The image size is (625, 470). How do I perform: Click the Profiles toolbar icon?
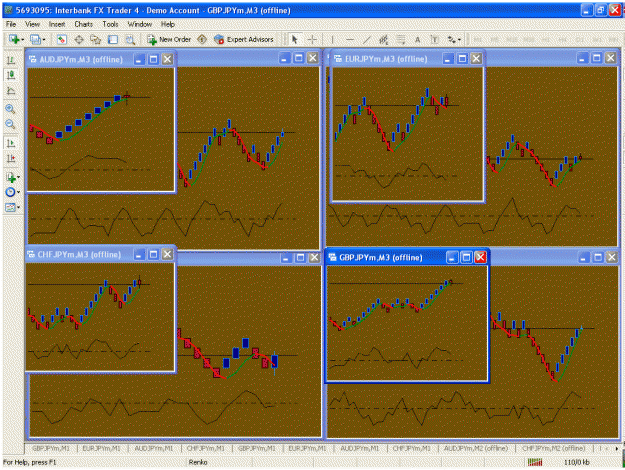point(35,39)
